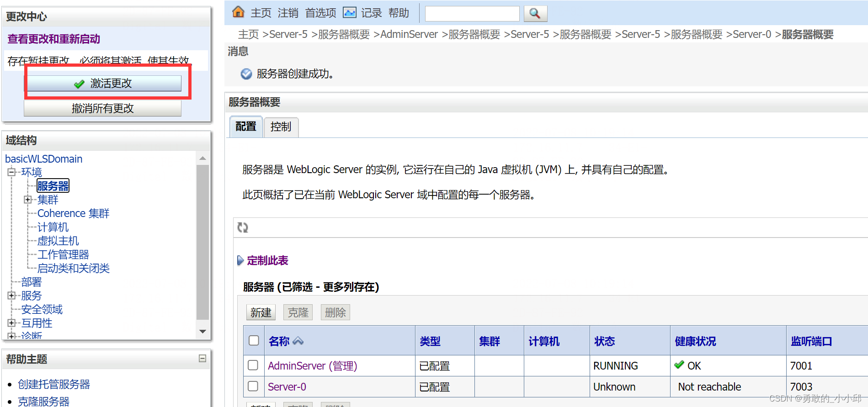Select 安全领域 in the domain tree

tap(42, 309)
